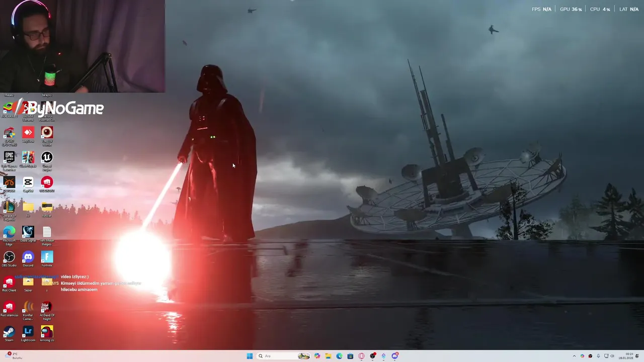The image size is (644, 362).
Task: Launch the AnyDesk desktop shortcut
Action: tap(28, 134)
